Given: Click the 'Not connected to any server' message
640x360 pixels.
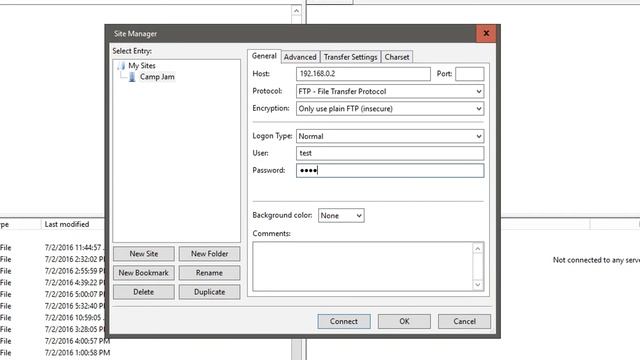Looking at the screenshot, I should click(596, 260).
